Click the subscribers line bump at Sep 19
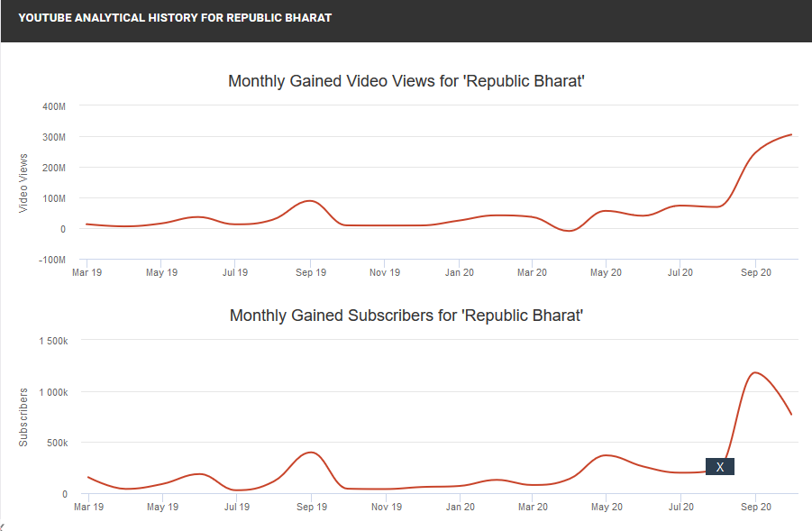The width and height of the screenshot is (812, 531). click(x=311, y=452)
